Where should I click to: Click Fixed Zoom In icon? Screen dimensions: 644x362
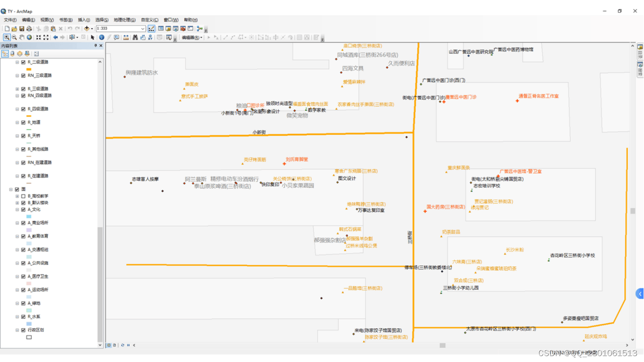point(39,37)
